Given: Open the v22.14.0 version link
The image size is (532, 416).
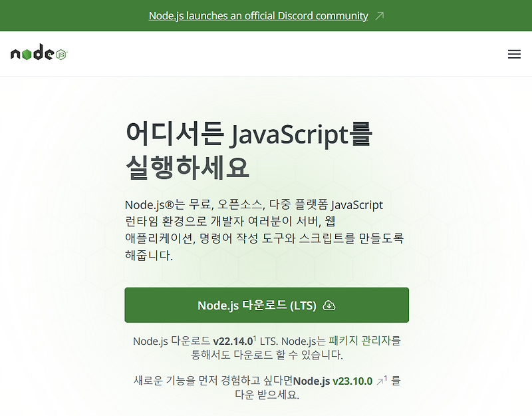Looking at the screenshot, I should click(234, 341).
